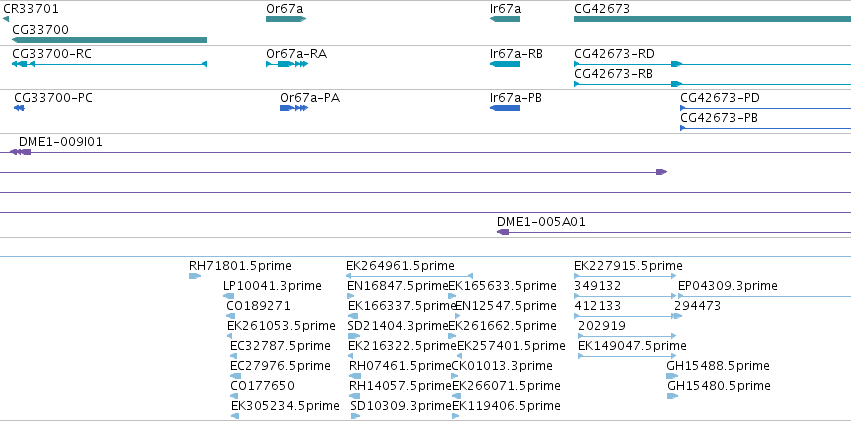Click the EK216322.5prime EST

[x=351, y=356]
